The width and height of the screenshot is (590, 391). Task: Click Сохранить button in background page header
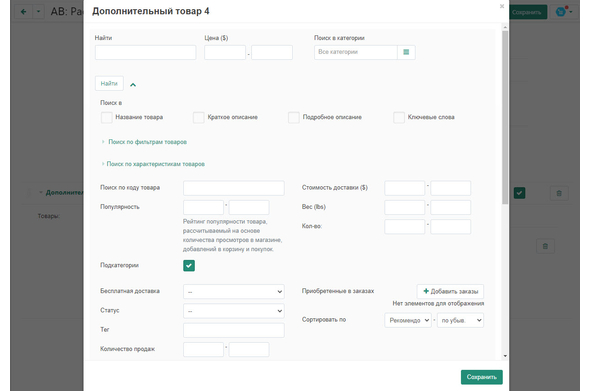pos(526,12)
